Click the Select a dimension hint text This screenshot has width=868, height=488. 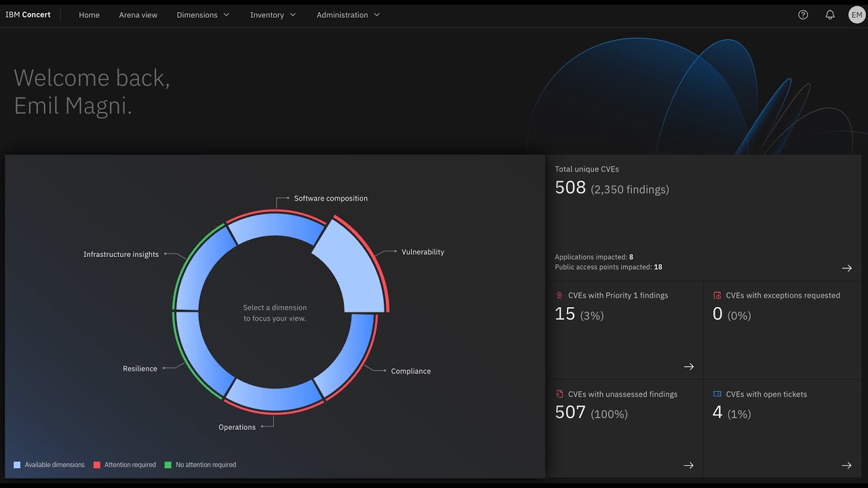click(x=275, y=313)
